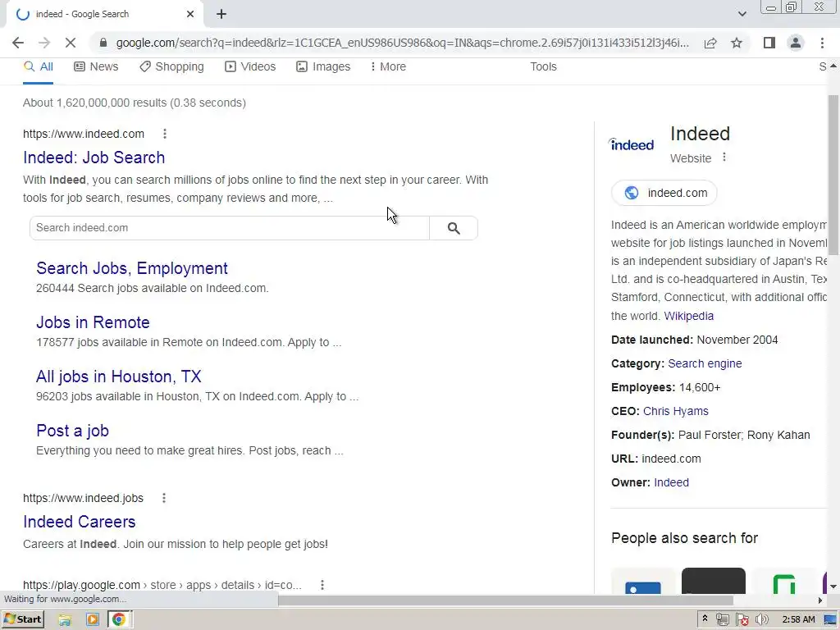Open more options beside Website label

point(724,157)
